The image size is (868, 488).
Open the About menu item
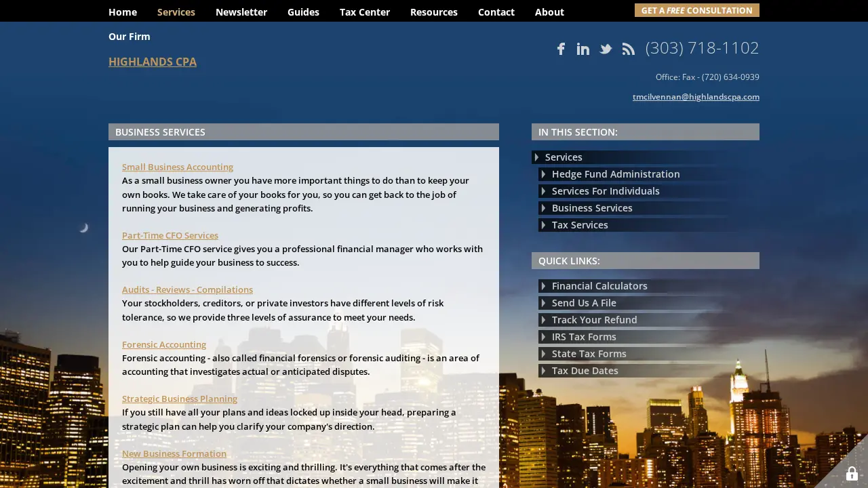point(549,12)
